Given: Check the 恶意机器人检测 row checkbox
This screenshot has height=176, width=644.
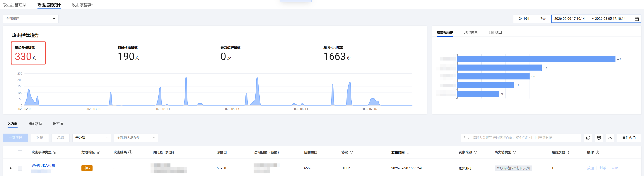Looking at the screenshot, I should [x=20, y=168].
